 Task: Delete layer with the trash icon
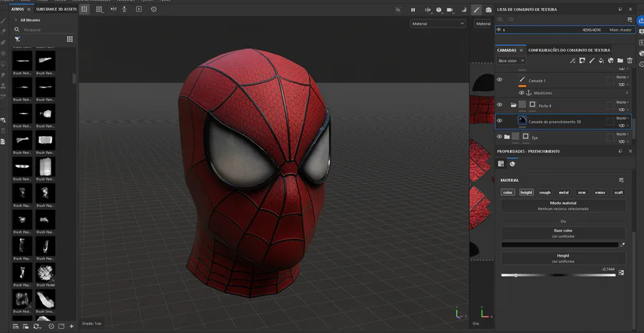630,61
